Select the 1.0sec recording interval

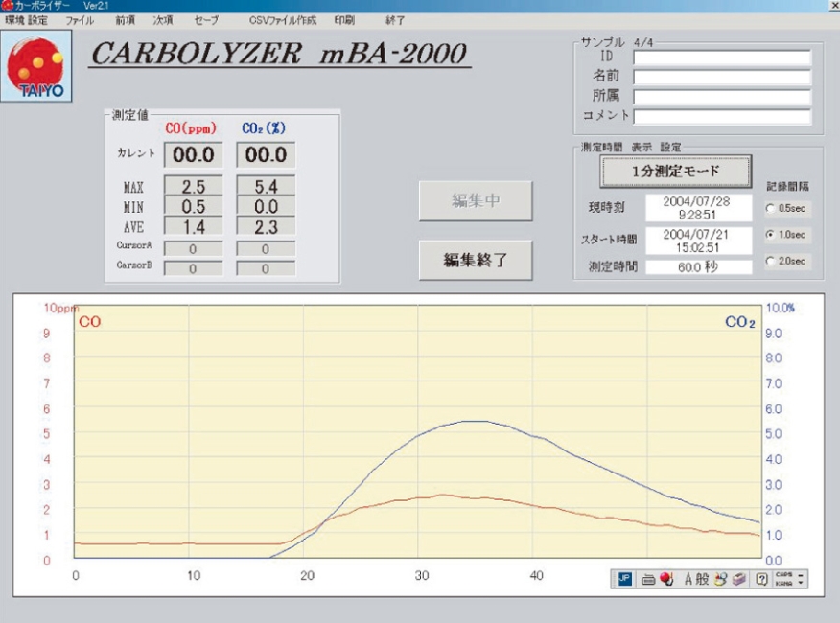click(x=771, y=235)
